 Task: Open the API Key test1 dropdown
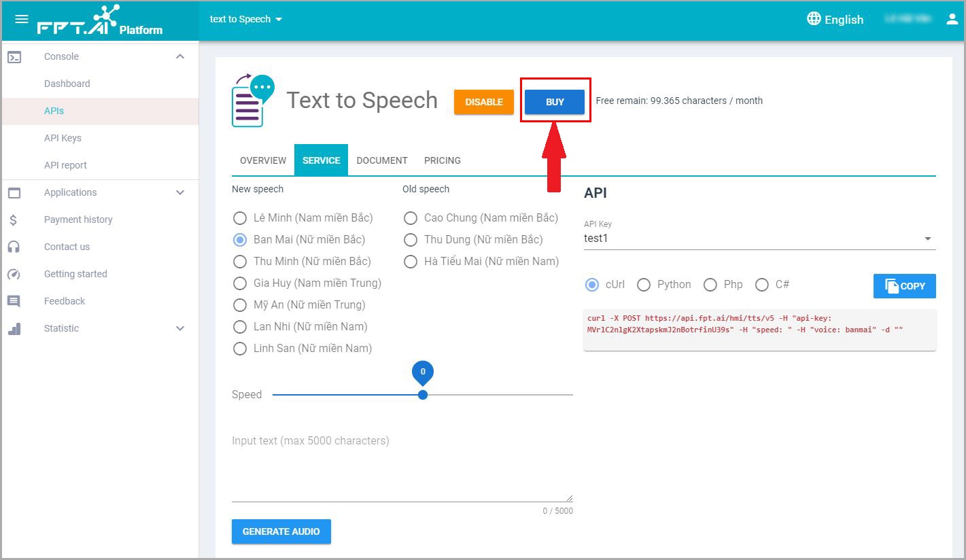tap(760, 239)
